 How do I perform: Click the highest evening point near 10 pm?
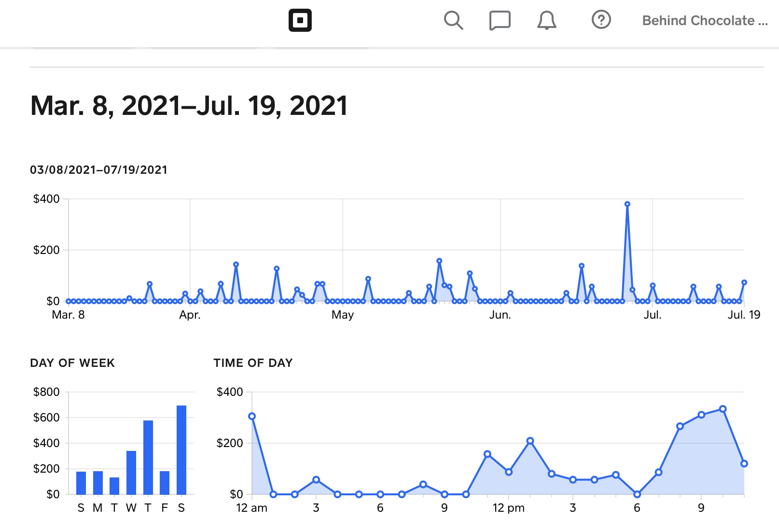(x=723, y=409)
